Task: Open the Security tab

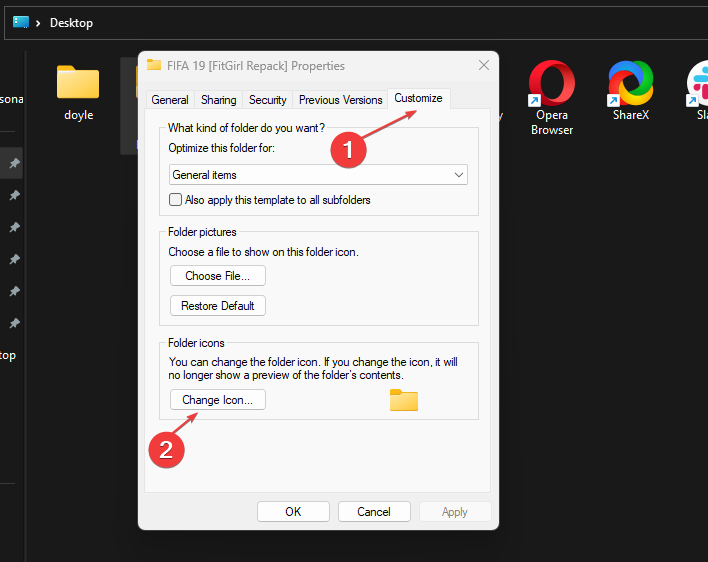Action: point(268,100)
